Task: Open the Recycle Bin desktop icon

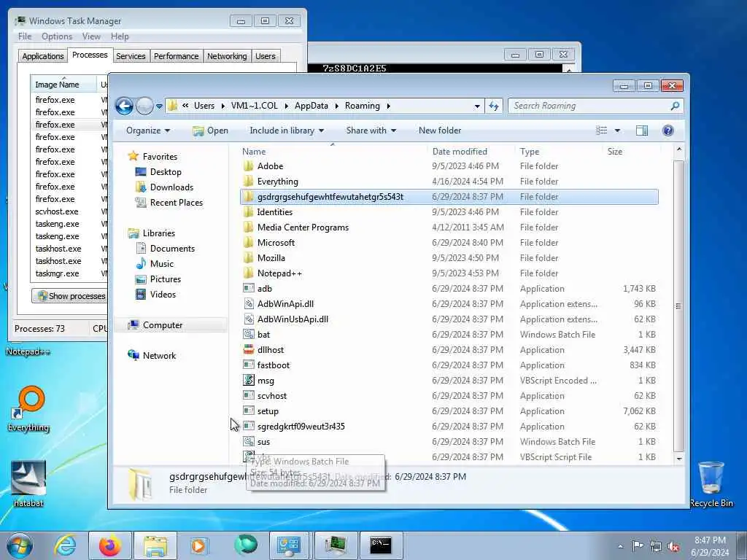Action: click(711, 484)
